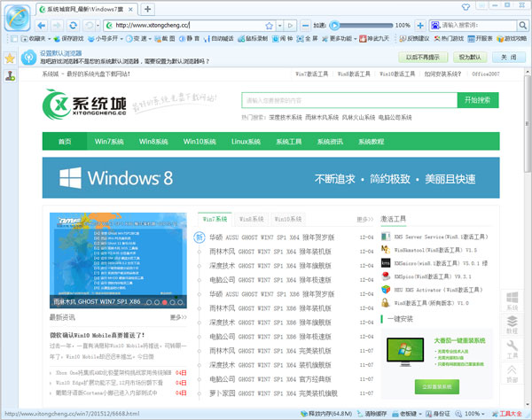Expand the 小号多开 dropdown
Viewport: 532px width, 420px height.
pos(121,39)
